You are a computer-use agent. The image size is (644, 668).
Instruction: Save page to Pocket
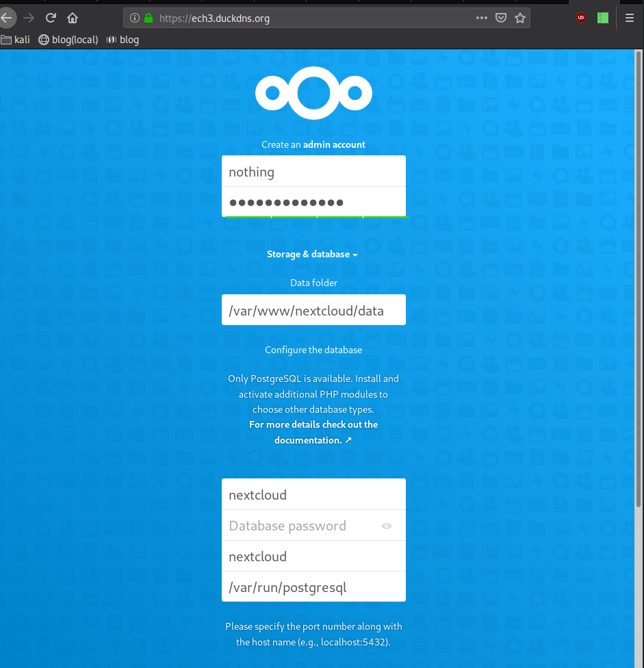[501, 18]
